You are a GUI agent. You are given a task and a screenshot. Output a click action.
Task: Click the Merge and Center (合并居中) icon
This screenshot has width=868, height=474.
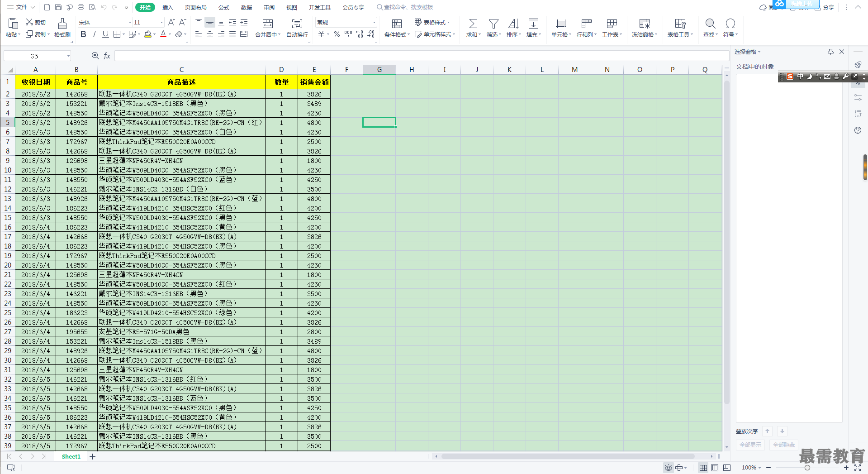point(268,24)
